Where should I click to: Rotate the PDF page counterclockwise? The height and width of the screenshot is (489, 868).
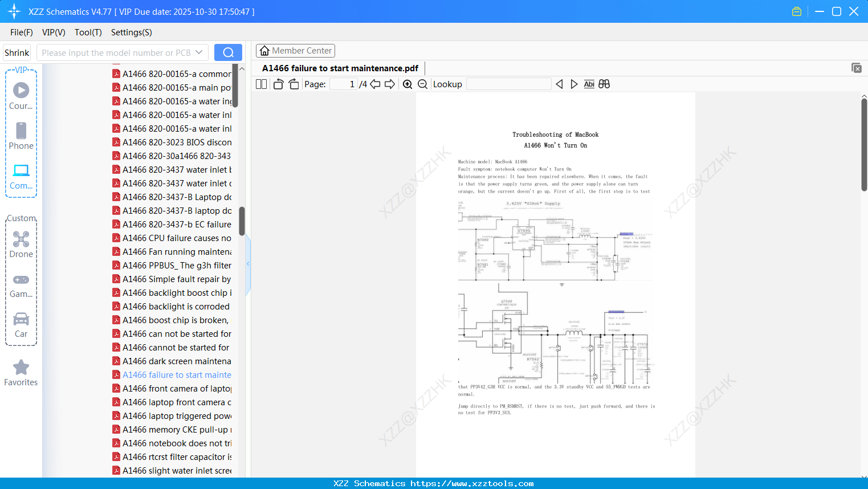click(x=279, y=84)
